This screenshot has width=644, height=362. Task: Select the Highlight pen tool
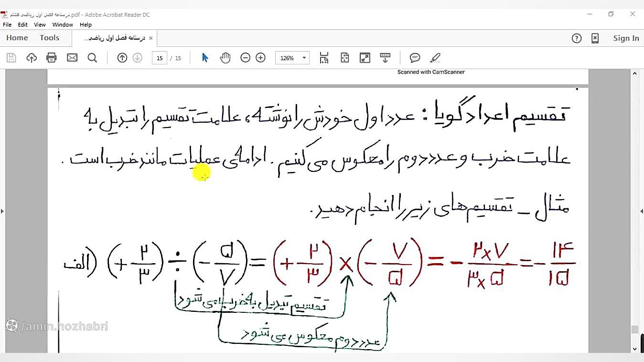point(435,58)
